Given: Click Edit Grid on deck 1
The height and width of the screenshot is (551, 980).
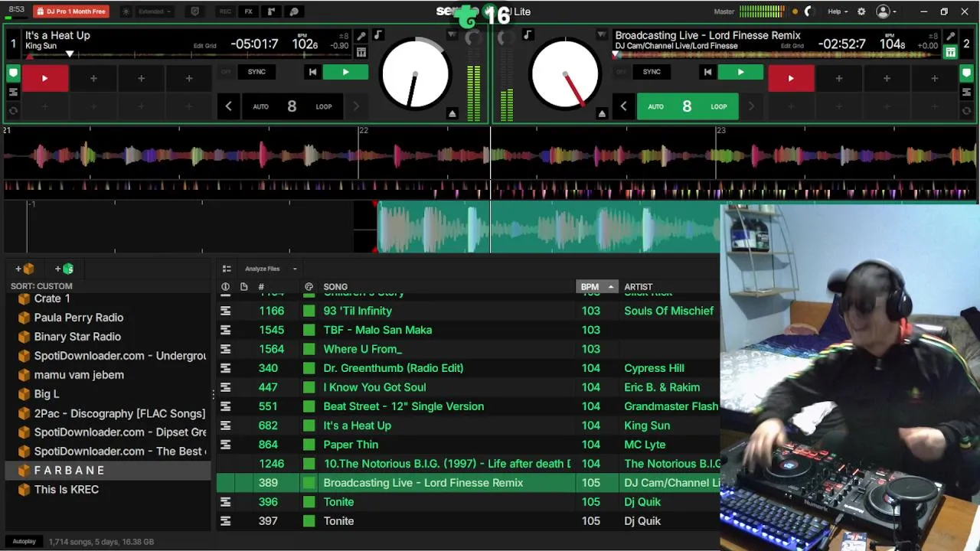Looking at the screenshot, I should [204, 46].
